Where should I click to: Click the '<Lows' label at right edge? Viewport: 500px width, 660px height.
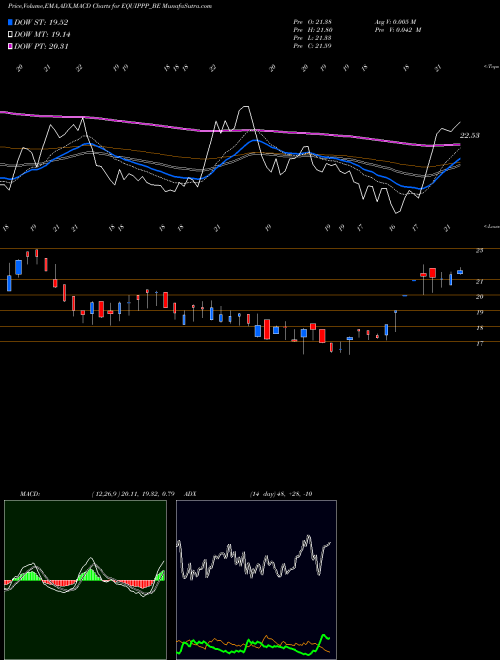point(492,226)
